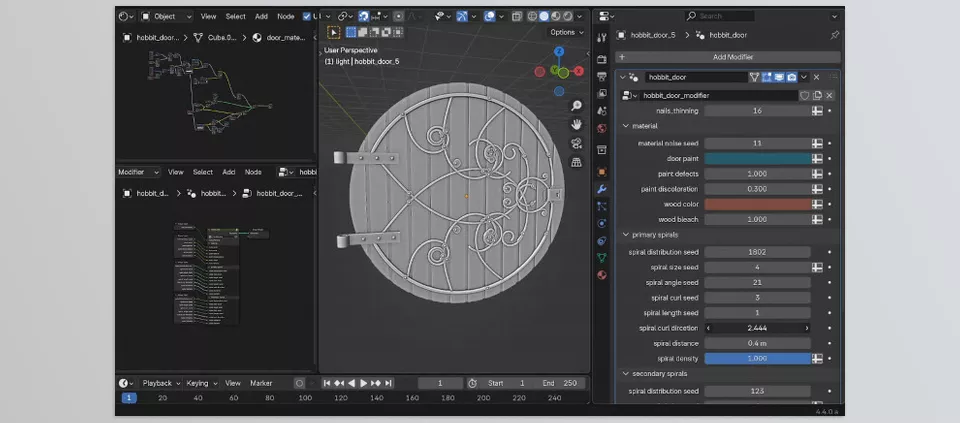Open the Modifier type dropdown
Screen dimensions: 960x423
click(x=138, y=172)
